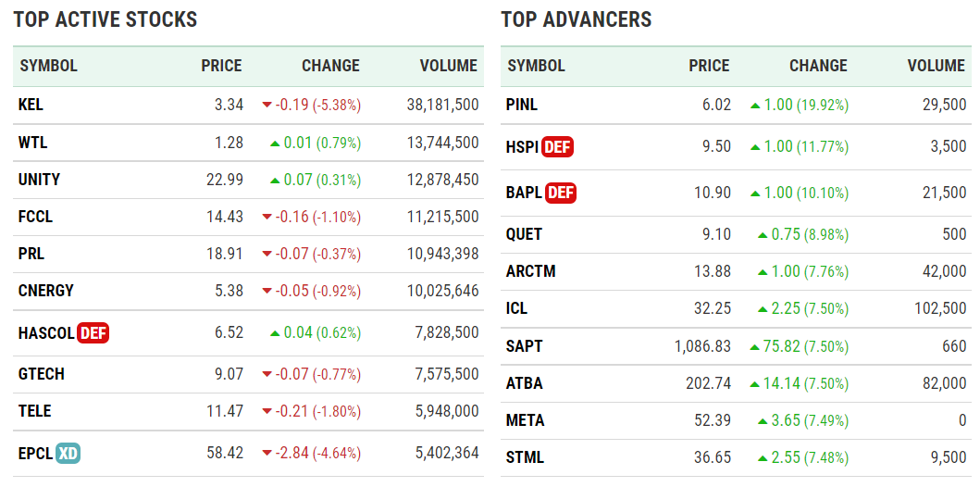
Task: Open the UNITY stock symbol
Action: click(x=39, y=180)
